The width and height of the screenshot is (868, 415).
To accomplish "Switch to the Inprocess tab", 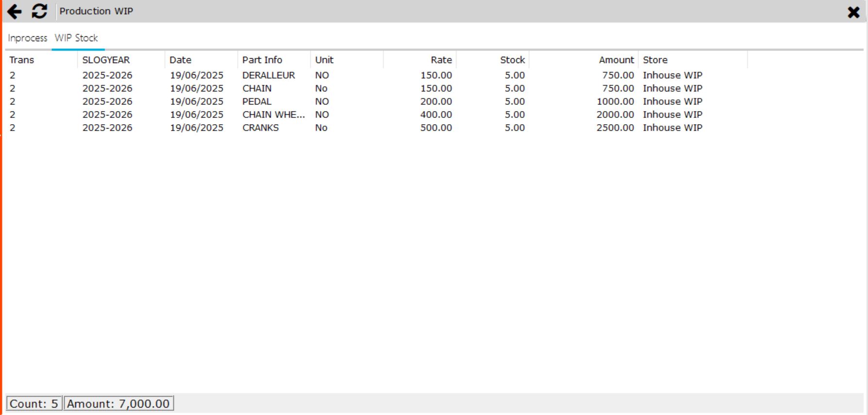I will coord(28,38).
